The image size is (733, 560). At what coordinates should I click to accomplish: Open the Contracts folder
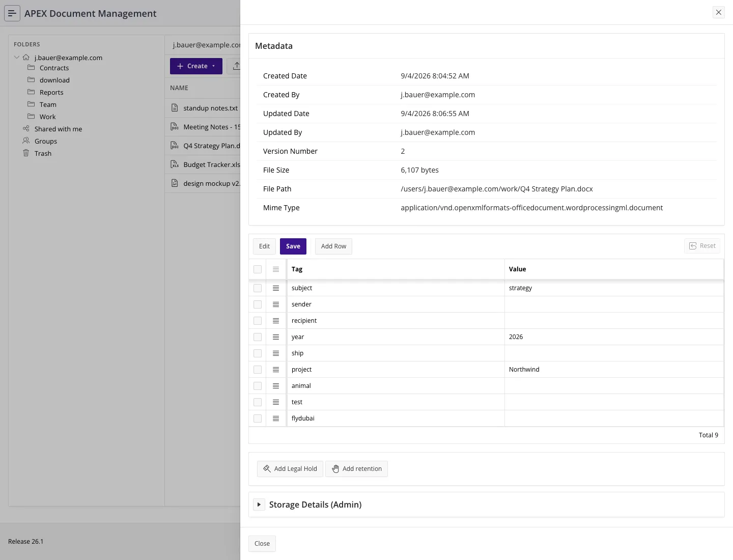54,68
